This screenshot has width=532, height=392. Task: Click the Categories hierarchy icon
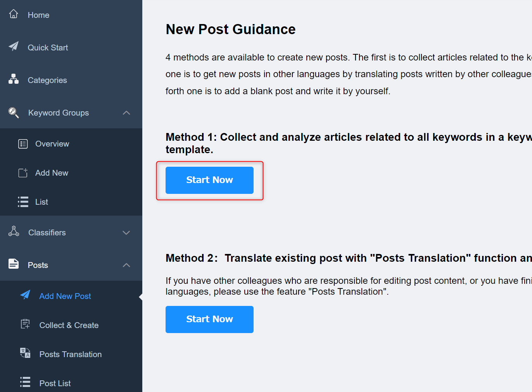click(x=14, y=79)
